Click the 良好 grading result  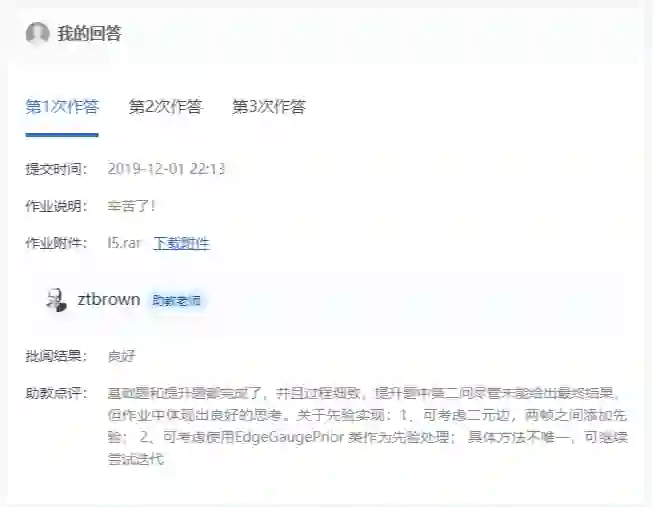click(121, 356)
